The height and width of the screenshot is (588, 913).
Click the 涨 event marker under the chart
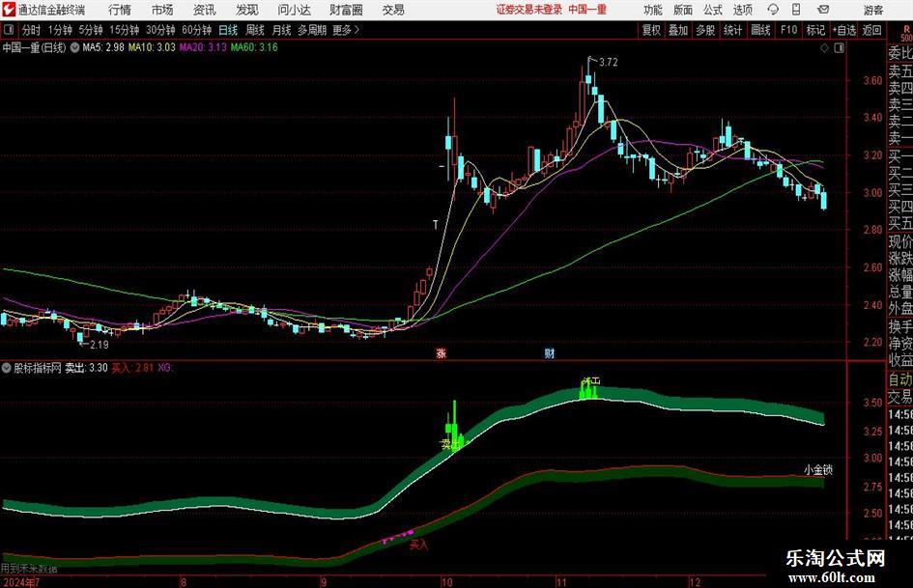coord(442,352)
